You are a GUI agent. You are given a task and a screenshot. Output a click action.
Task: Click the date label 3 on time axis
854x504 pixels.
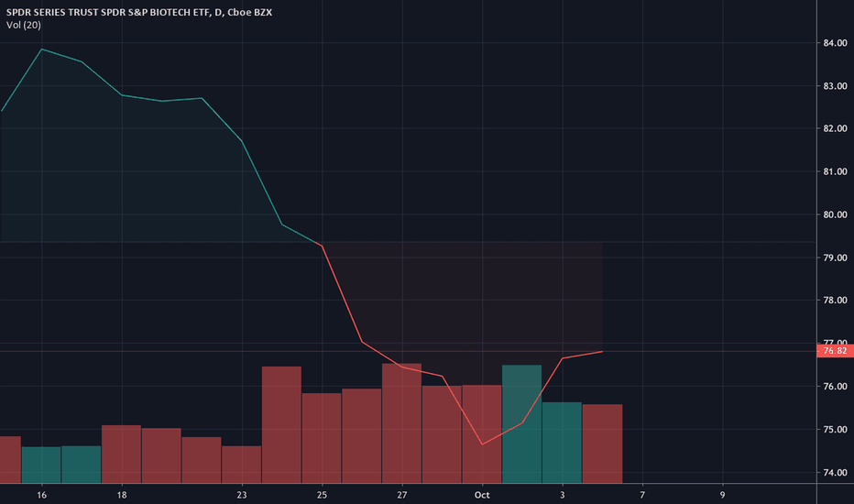562,495
